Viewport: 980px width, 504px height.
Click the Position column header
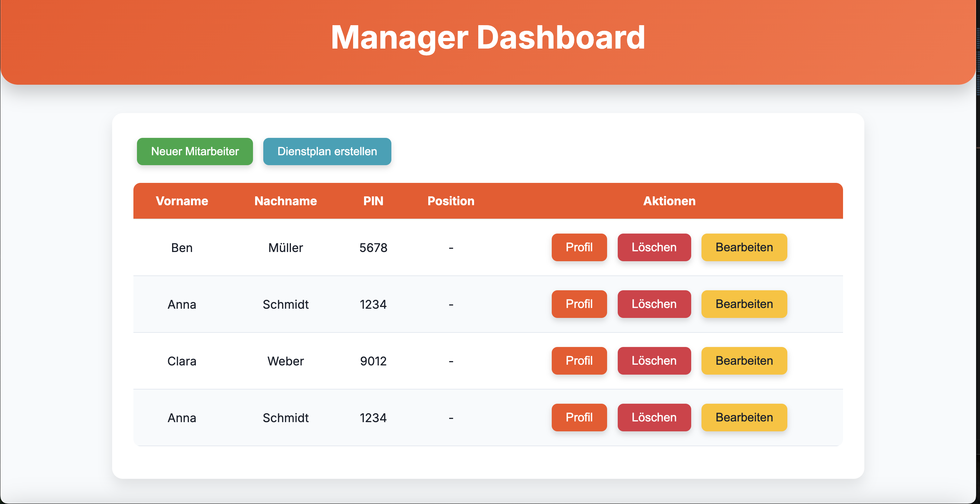point(451,201)
